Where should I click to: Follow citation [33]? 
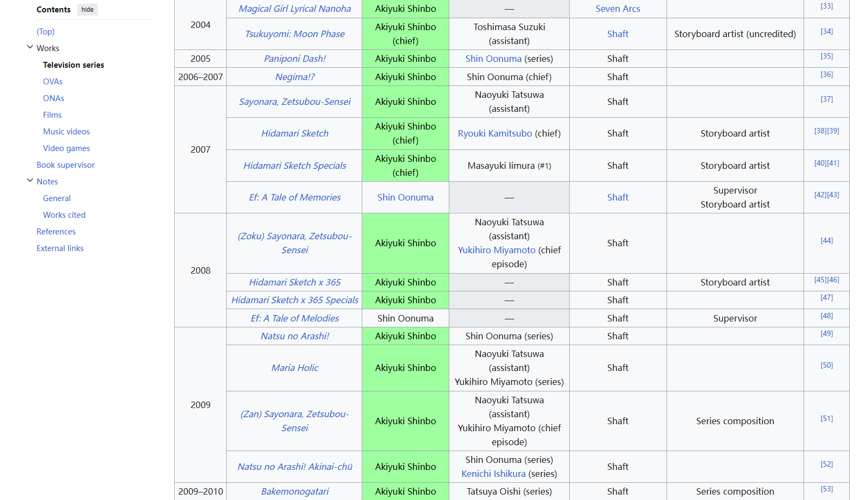click(x=827, y=6)
